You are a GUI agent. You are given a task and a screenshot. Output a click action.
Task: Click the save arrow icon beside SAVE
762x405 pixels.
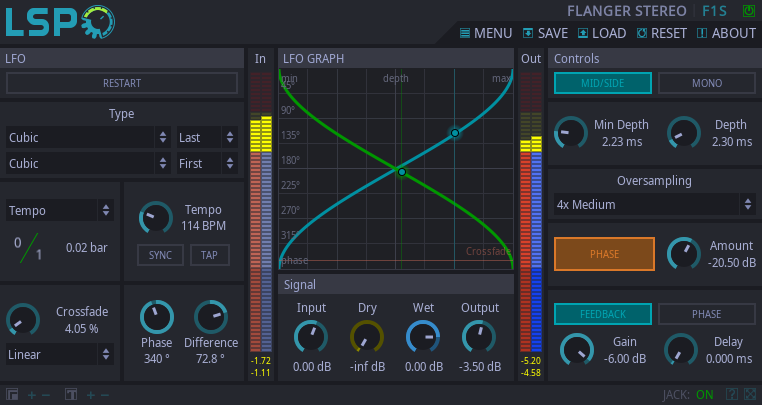point(528,33)
